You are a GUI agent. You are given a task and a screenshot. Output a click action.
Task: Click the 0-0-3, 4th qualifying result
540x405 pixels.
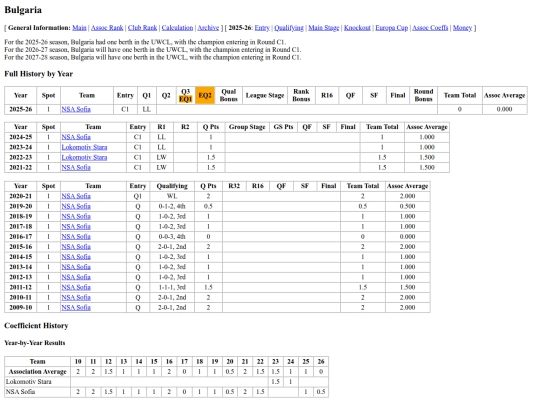[172, 237]
